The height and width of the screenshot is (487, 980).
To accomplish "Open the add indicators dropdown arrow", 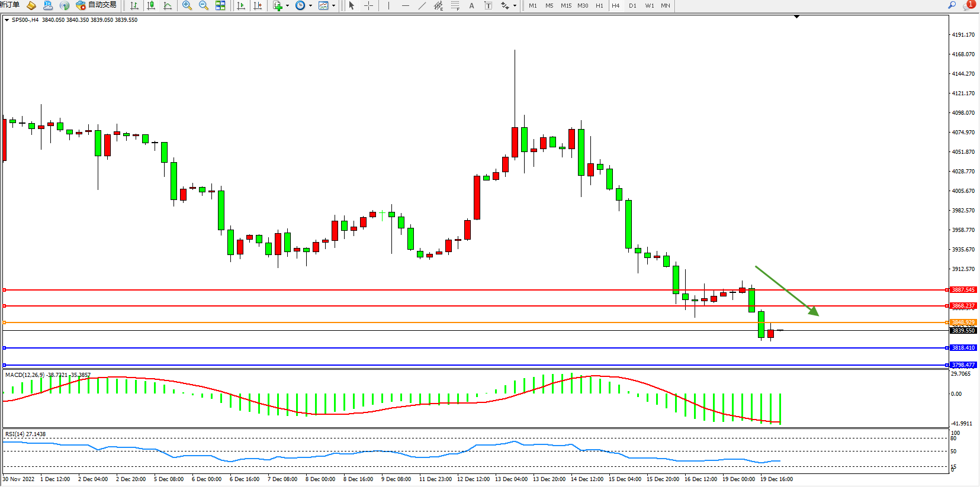I will click(x=287, y=6).
